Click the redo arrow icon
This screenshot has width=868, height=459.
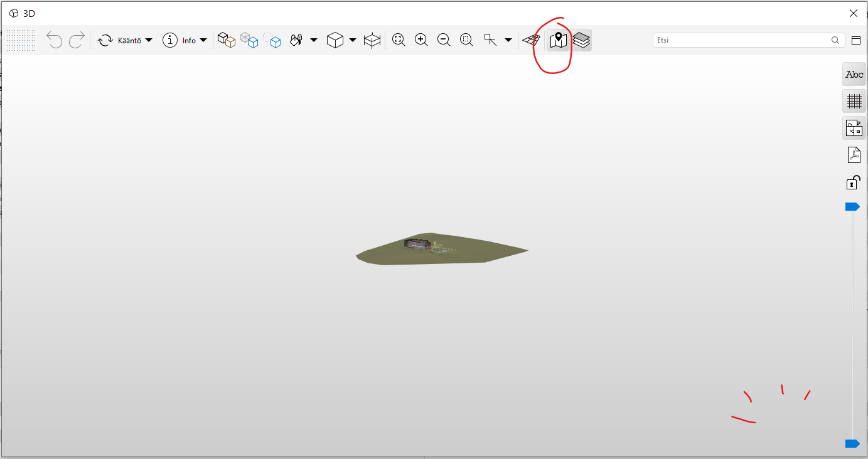click(x=77, y=41)
